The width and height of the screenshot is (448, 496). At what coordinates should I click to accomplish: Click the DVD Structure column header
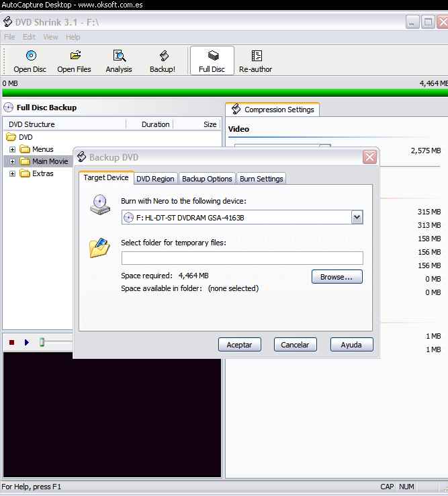tap(64, 124)
